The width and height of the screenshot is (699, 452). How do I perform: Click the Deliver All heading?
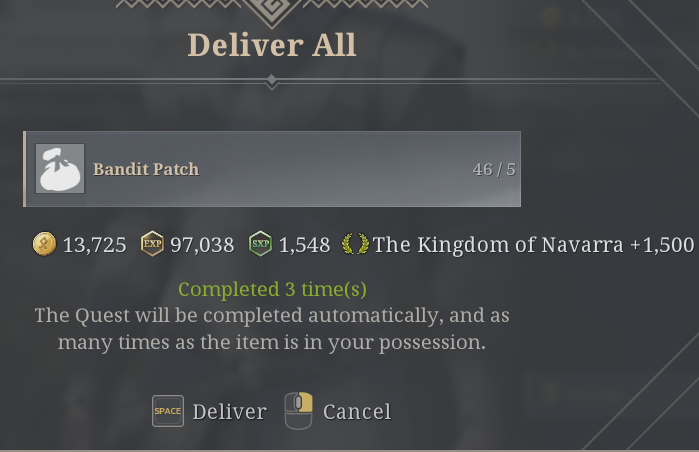point(272,45)
